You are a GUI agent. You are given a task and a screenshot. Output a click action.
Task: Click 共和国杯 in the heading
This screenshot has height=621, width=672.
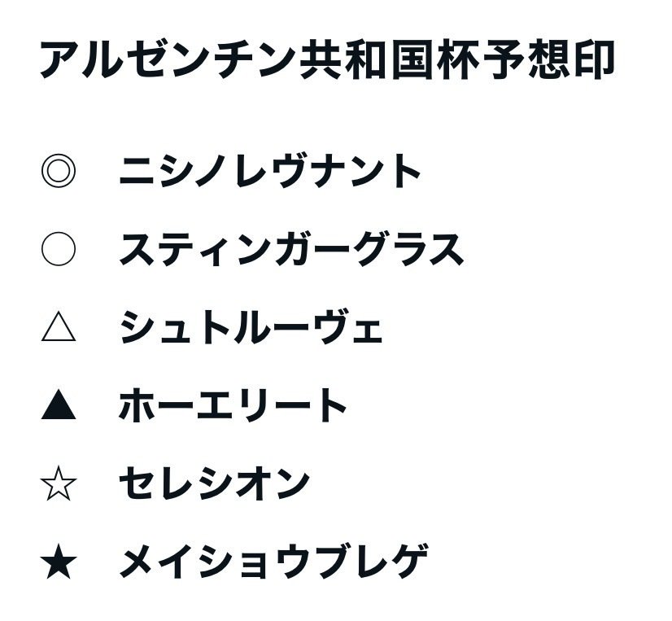[x=350, y=61]
